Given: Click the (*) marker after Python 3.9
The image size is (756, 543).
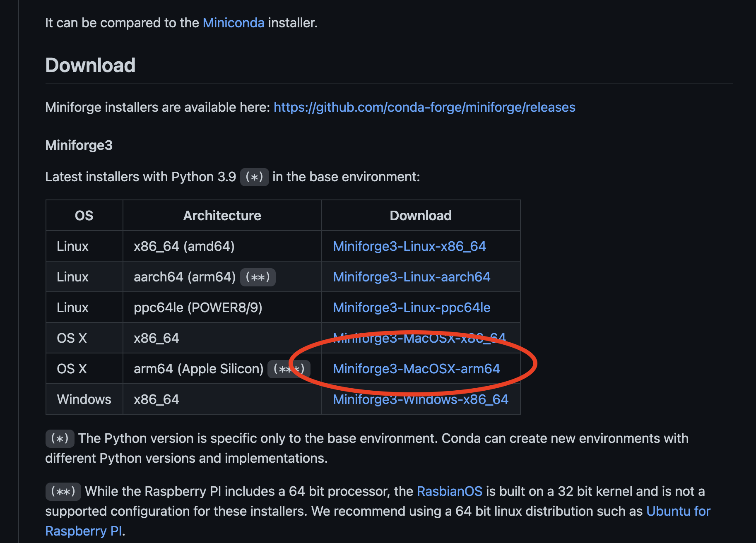Looking at the screenshot, I should tap(254, 177).
